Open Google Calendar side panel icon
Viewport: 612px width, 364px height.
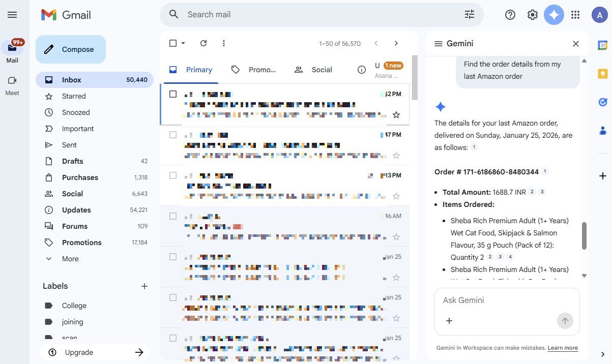point(602,45)
